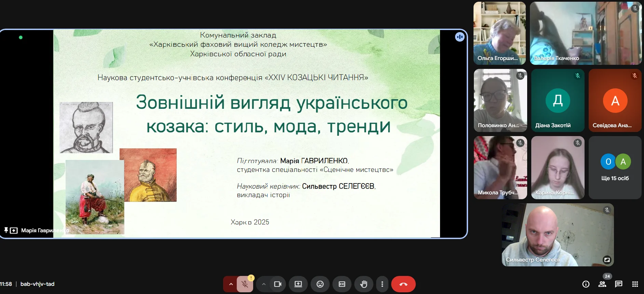
Task: Click the self-view floating window icon
Action: pos(607,260)
